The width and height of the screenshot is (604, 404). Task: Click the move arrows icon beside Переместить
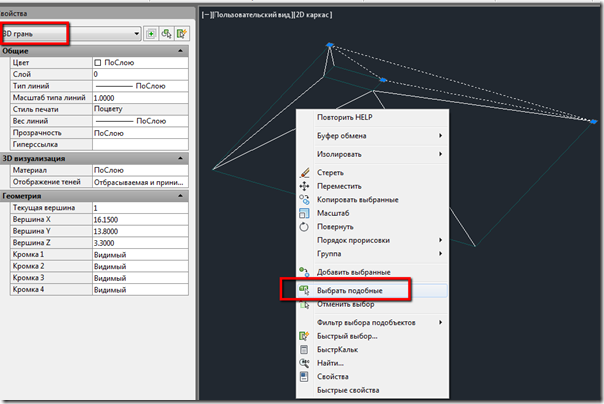(x=304, y=186)
